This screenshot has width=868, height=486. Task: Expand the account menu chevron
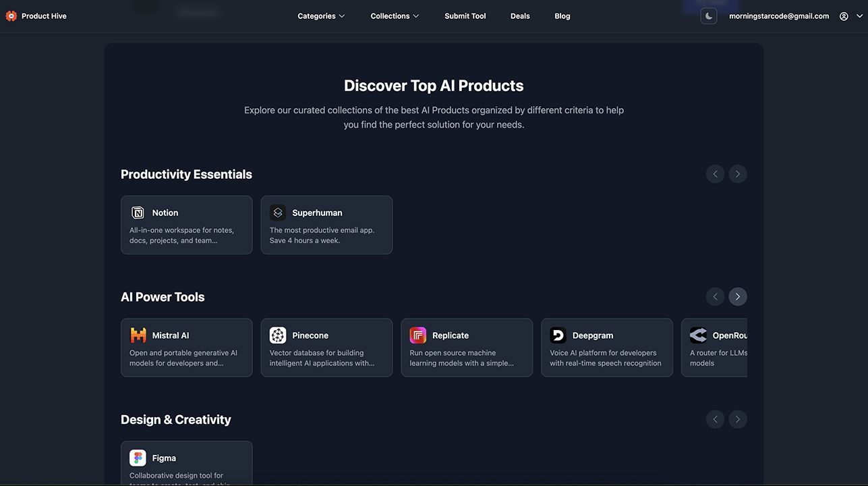pyautogui.click(x=859, y=16)
